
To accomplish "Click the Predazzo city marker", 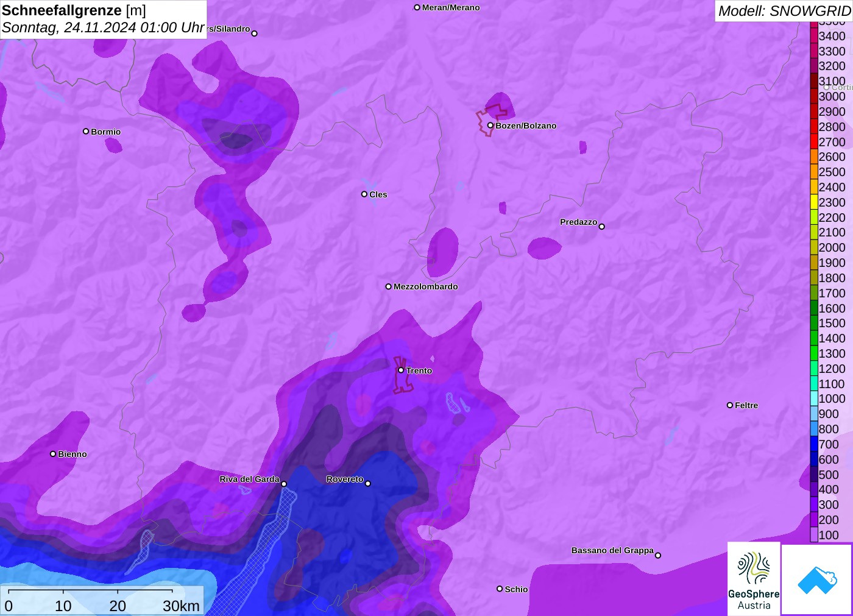I will 602,227.
